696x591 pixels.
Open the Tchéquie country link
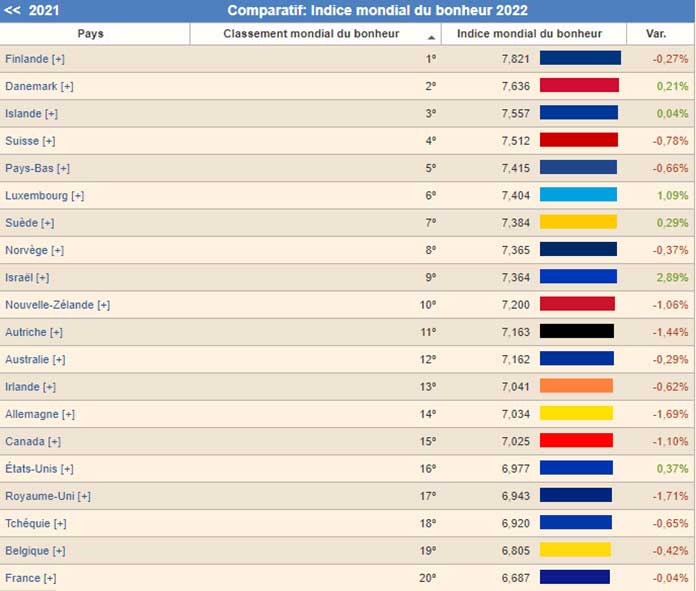coord(28,523)
